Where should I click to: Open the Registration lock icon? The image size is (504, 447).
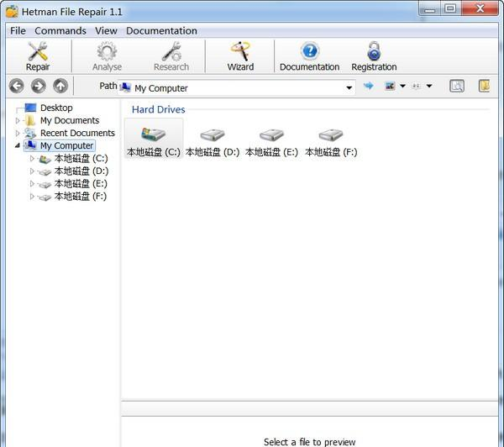[x=374, y=51]
